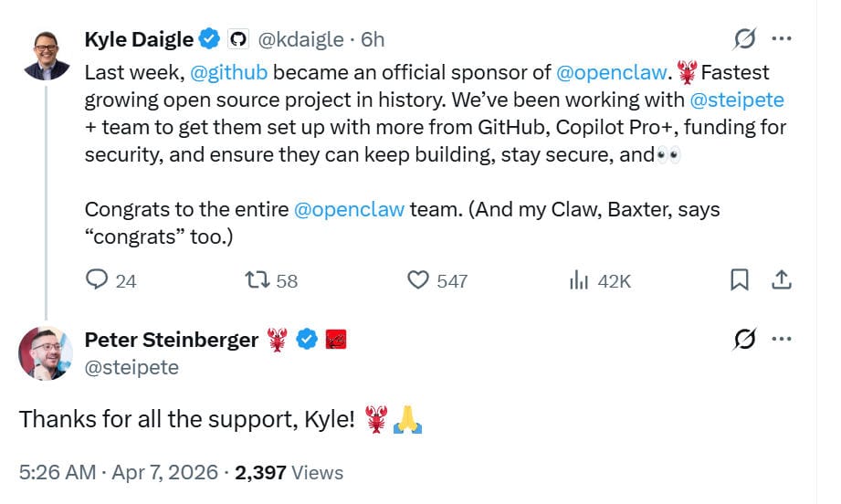Open first @openclaw mention link
Screen dimensions: 841x504
coord(612,72)
